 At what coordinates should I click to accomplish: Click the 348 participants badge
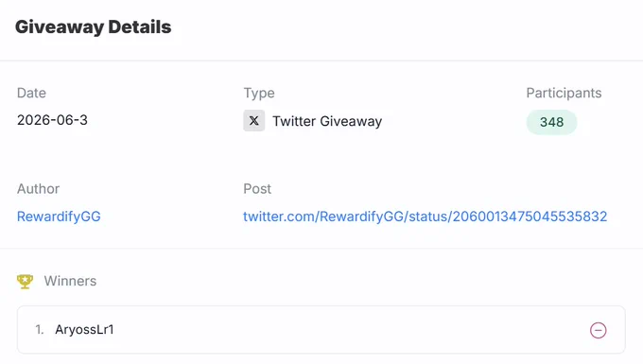pos(551,122)
